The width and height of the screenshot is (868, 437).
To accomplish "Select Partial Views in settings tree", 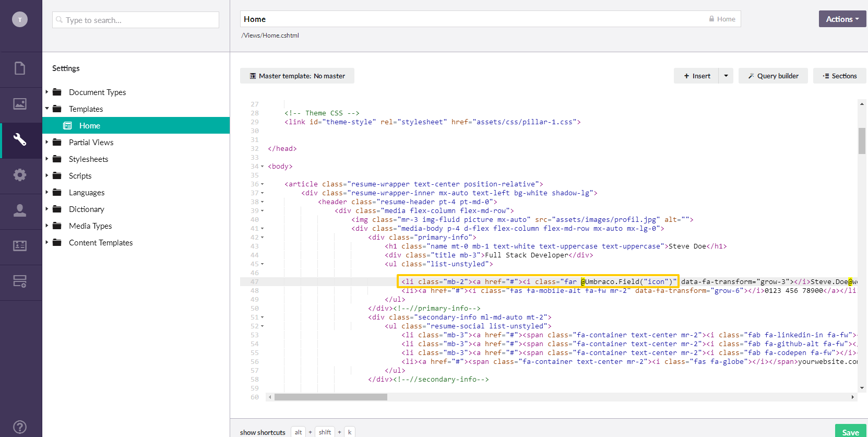I will pos(91,142).
